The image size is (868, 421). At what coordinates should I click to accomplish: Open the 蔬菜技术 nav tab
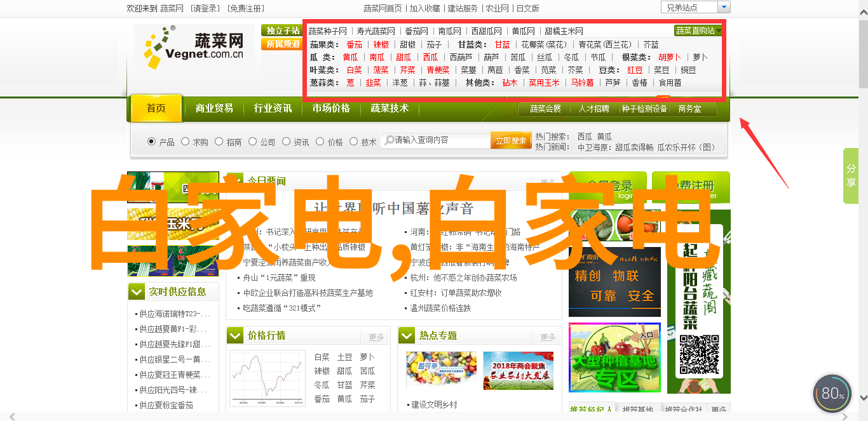(390, 109)
